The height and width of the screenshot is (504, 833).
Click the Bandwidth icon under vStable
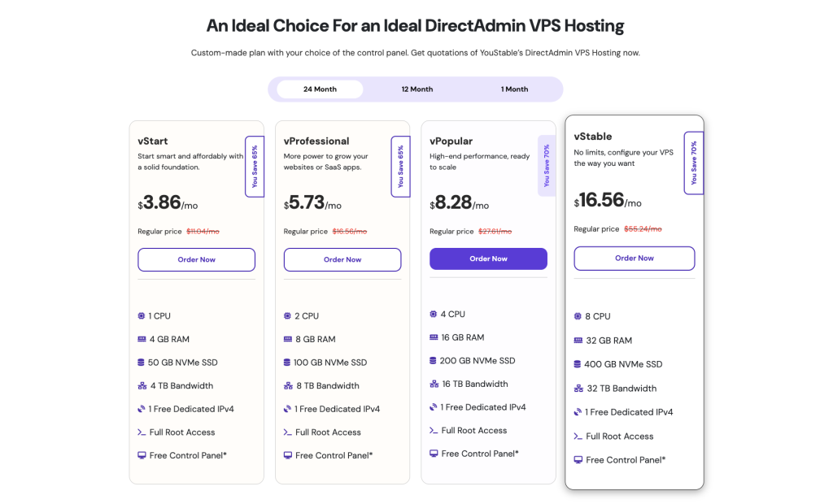(x=580, y=388)
